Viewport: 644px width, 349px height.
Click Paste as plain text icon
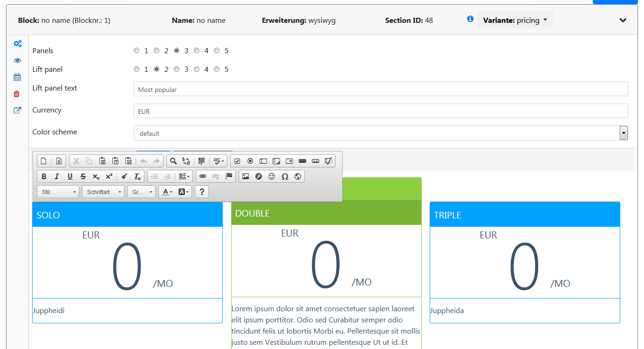tap(116, 161)
